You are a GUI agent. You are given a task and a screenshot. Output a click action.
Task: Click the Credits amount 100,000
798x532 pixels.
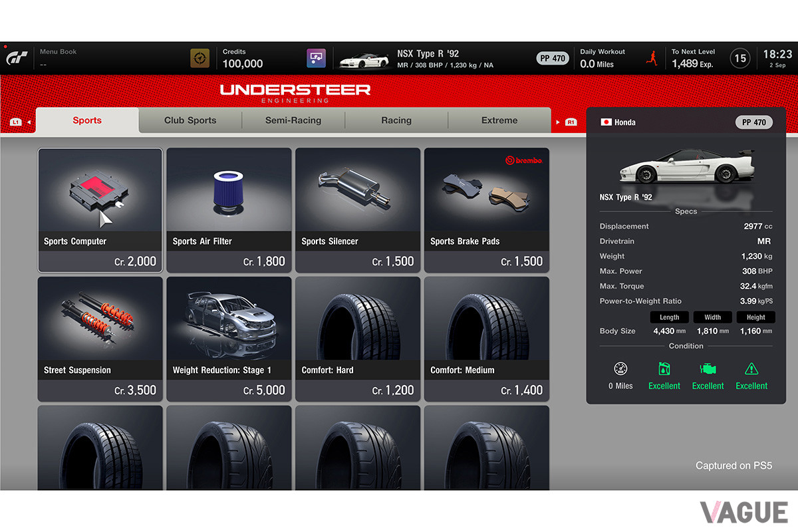[x=243, y=64]
